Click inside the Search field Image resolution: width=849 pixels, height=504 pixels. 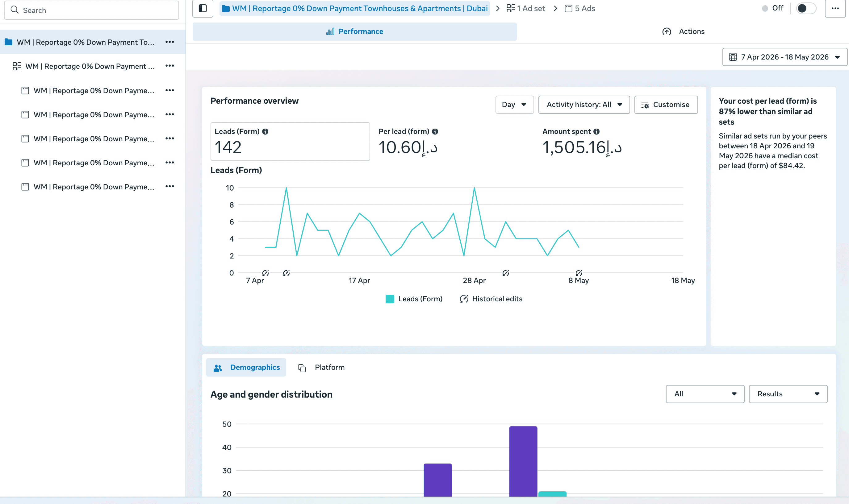91,10
